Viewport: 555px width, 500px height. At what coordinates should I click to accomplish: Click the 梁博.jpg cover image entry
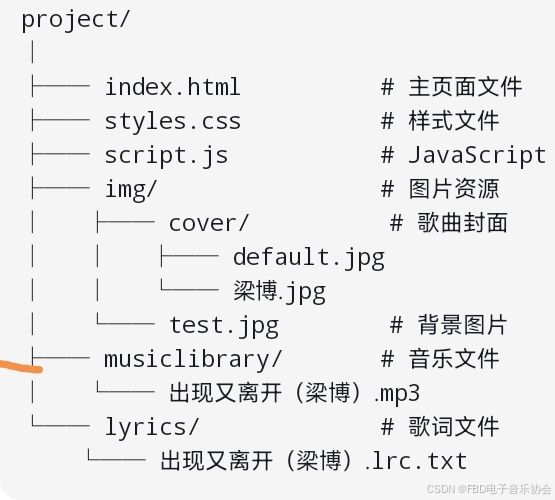coord(279,292)
